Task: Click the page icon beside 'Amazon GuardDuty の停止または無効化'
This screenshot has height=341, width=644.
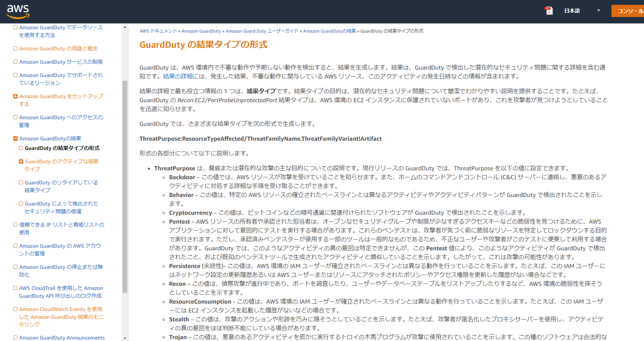Action: 16,267
